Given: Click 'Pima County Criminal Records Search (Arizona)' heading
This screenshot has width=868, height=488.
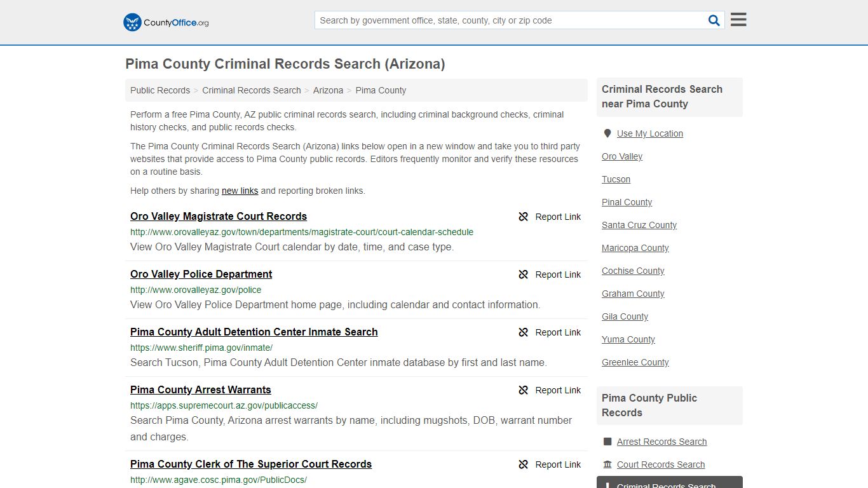Looking at the screenshot, I should coord(285,64).
